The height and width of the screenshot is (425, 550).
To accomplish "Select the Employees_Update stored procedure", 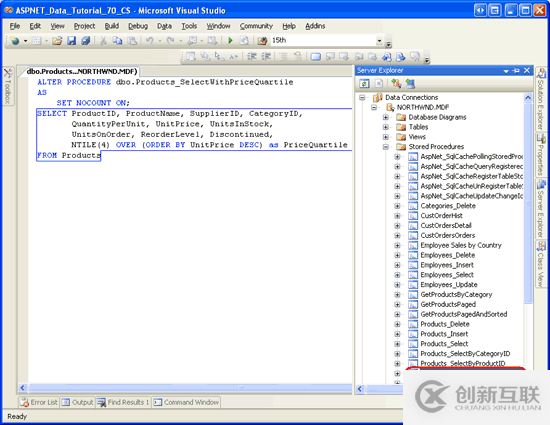I will 449,285.
